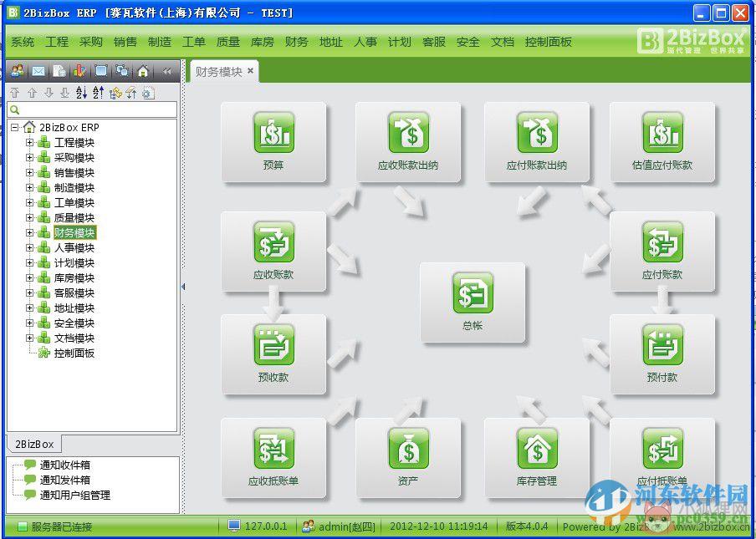Click the 版本4.0.4 version status text

(x=527, y=526)
